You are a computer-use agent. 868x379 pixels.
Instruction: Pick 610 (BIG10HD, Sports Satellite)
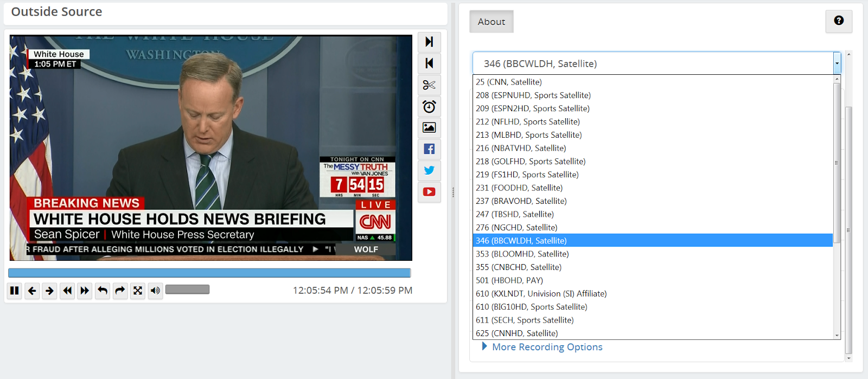click(653, 306)
